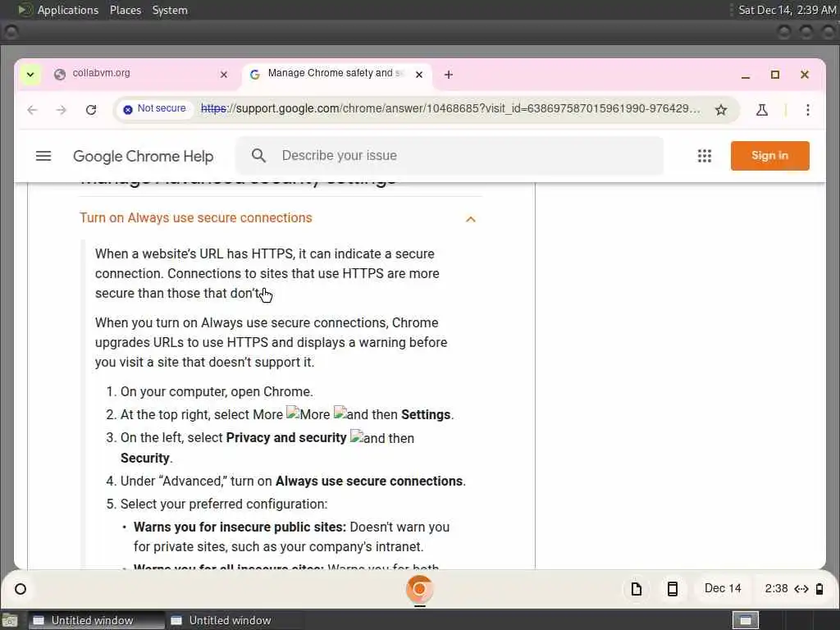Open the Applications menu

click(x=68, y=10)
